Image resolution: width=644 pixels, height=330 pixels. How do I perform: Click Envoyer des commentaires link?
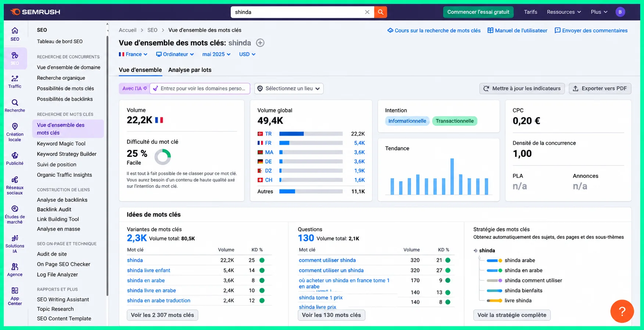click(x=591, y=31)
